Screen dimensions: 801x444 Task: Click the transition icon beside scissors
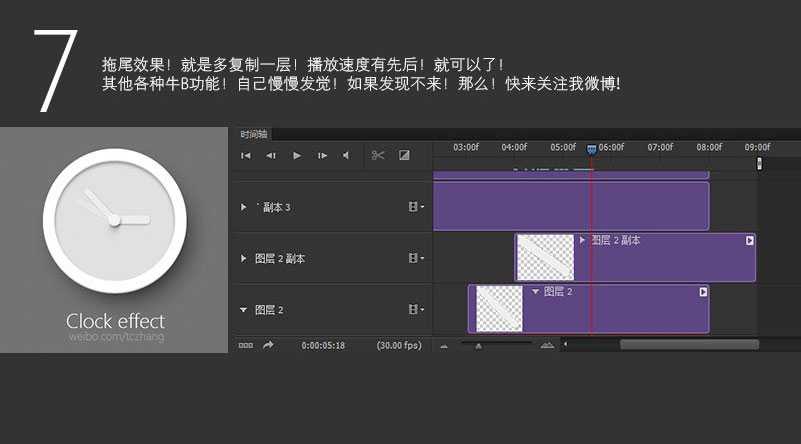click(404, 155)
